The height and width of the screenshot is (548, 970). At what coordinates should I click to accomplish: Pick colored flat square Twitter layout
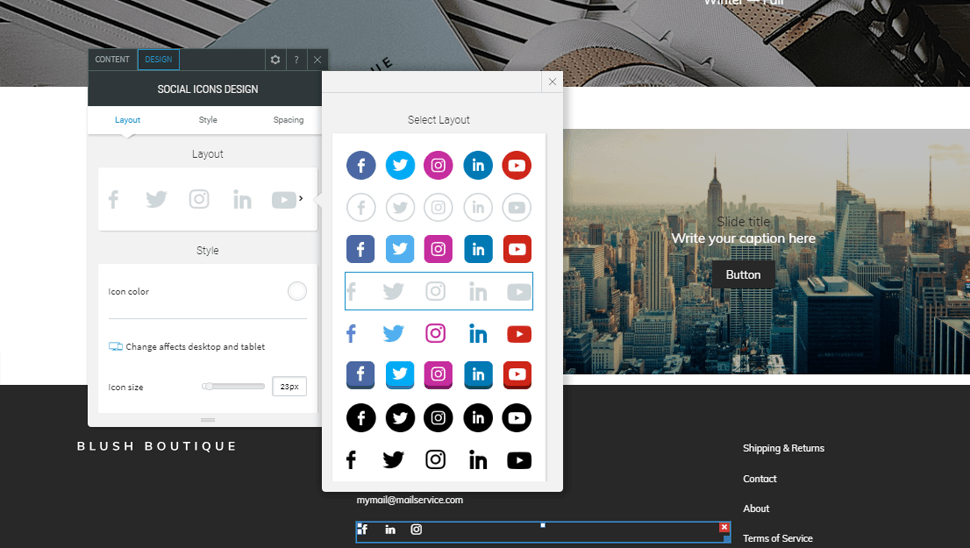(x=400, y=249)
